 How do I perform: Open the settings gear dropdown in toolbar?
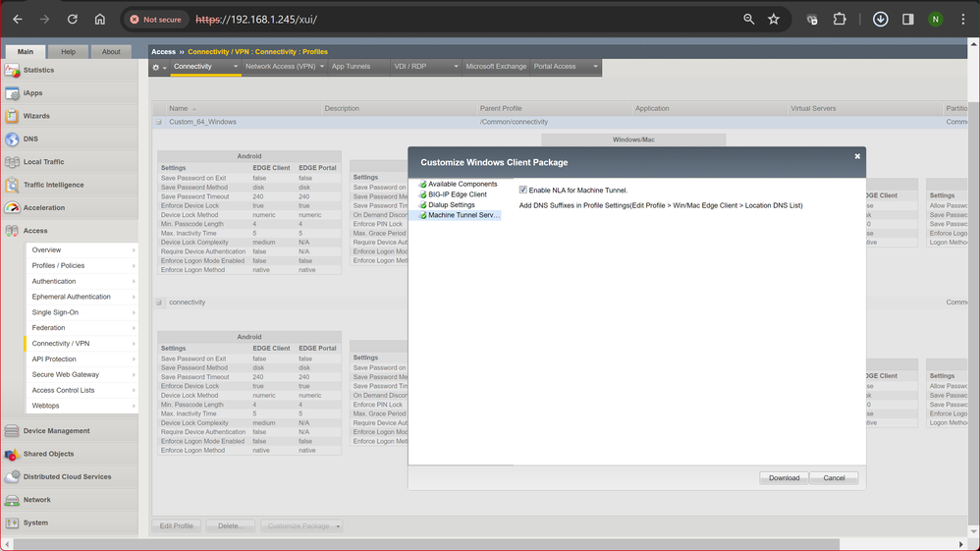(x=158, y=68)
